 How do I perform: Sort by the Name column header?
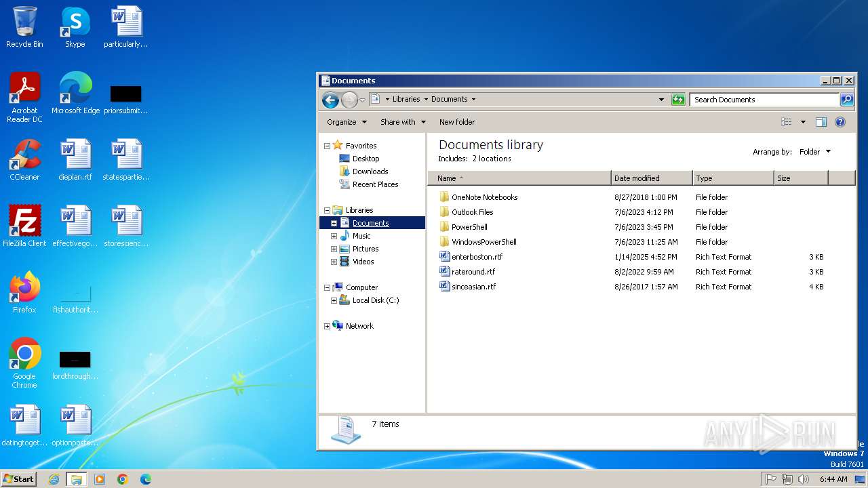click(519, 178)
